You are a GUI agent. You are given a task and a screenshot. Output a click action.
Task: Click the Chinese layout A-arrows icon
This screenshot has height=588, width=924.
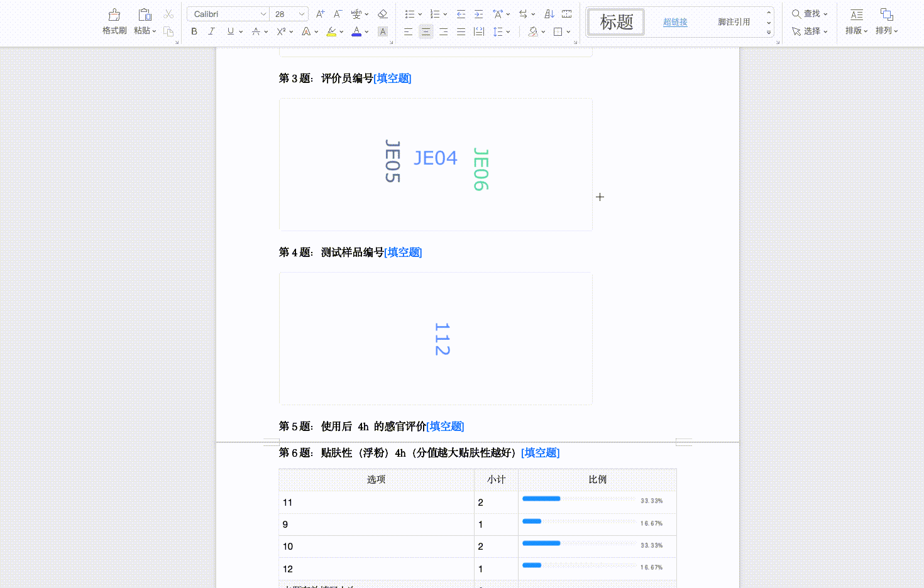[498, 14]
